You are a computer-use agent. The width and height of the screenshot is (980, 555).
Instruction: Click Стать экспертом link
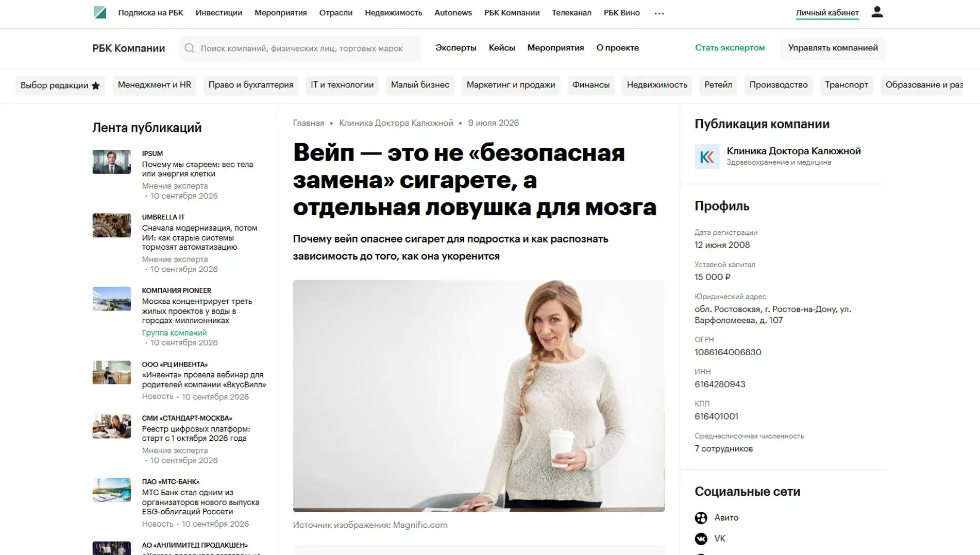730,48
